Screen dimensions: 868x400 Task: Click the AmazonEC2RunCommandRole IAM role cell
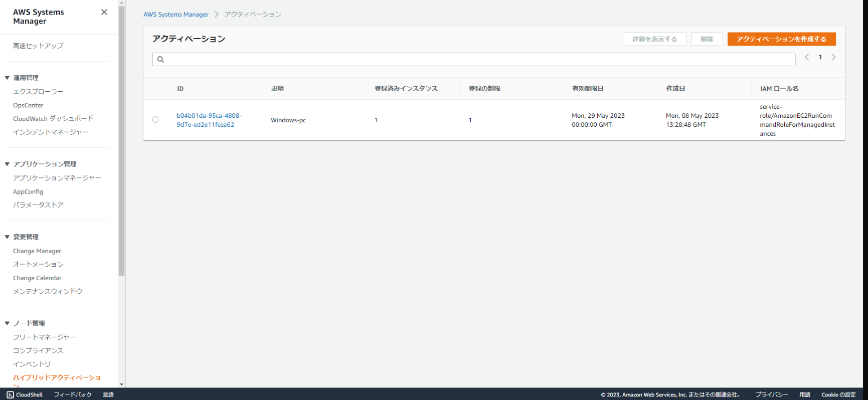tap(797, 120)
